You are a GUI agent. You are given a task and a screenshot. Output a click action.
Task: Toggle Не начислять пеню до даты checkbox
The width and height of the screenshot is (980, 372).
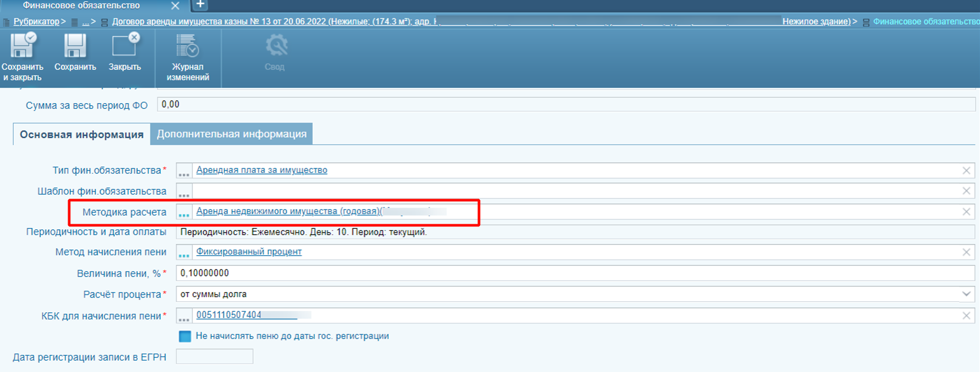pos(185,336)
